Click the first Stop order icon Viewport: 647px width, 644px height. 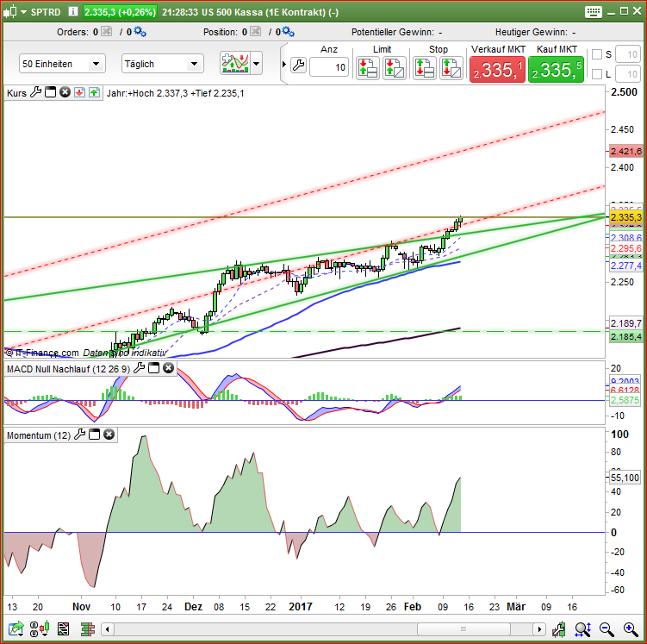pyautogui.click(x=425, y=68)
